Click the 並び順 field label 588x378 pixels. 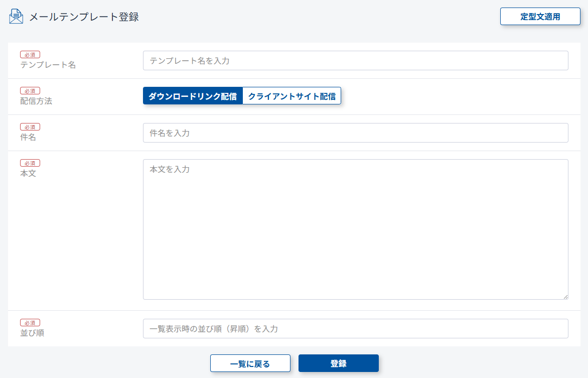coord(32,333)
